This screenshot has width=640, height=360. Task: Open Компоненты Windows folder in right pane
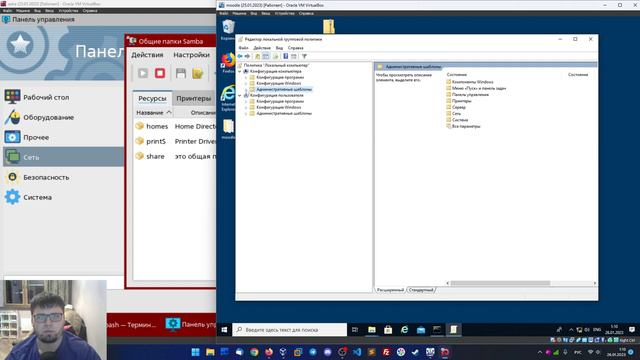click(470, 82)
